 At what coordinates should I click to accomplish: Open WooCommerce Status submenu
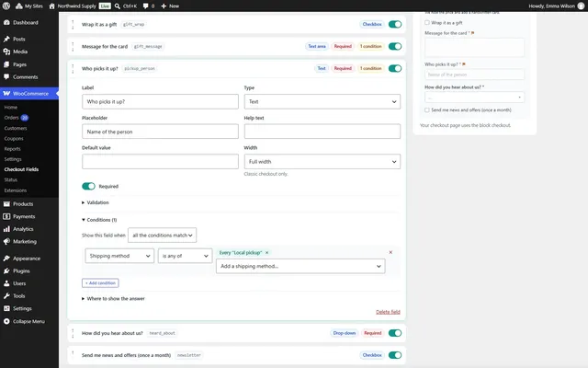click(11, 180)
